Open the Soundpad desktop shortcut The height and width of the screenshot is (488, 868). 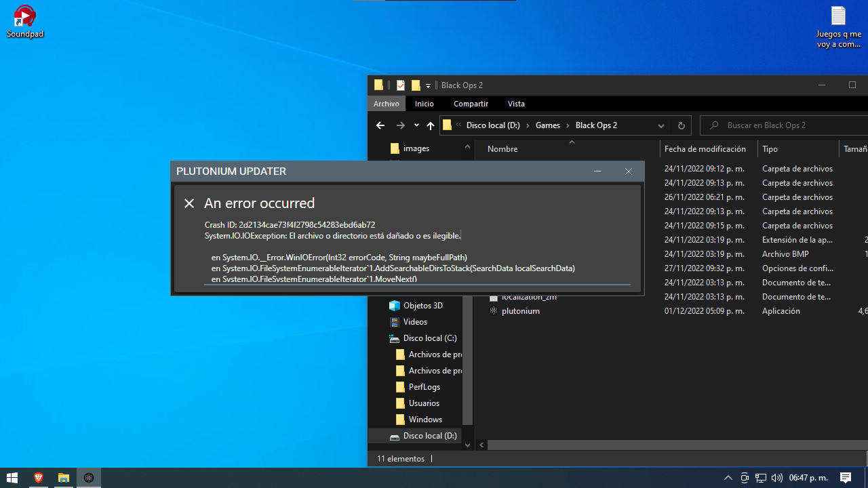click(25, 22)
